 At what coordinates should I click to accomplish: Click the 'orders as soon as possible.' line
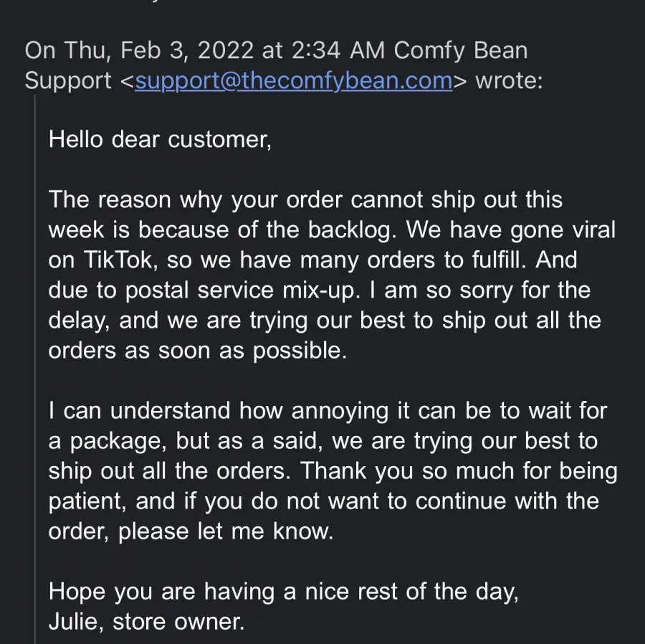(x=198, y=350)
